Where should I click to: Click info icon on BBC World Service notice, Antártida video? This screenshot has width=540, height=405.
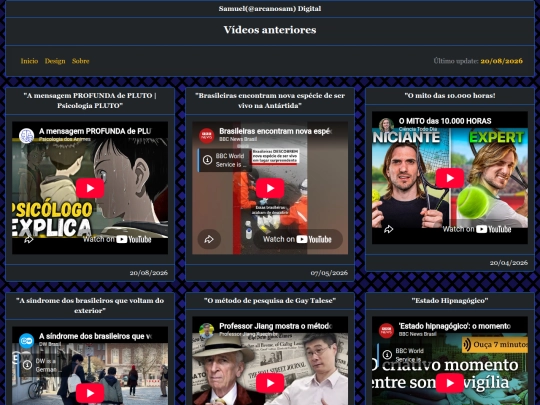point(207,160)
